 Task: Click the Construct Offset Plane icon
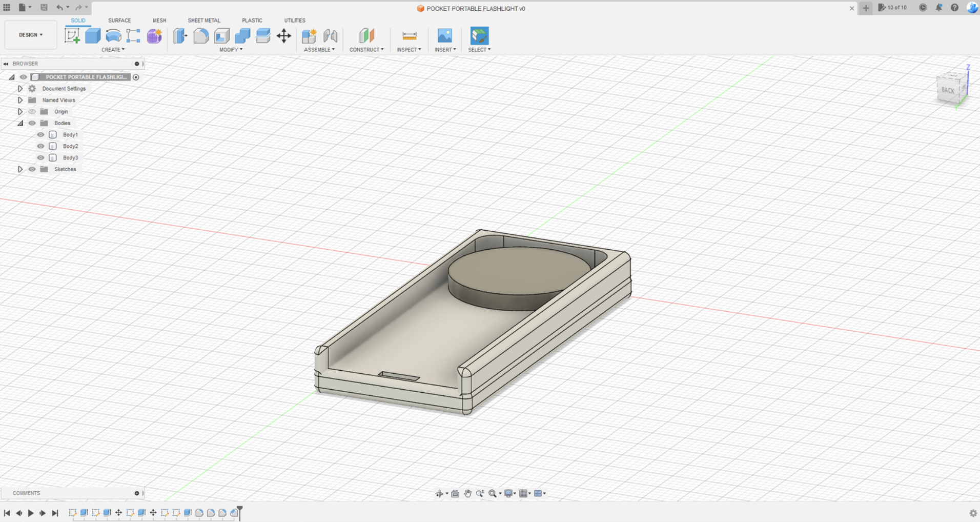[x=366, y=36]
